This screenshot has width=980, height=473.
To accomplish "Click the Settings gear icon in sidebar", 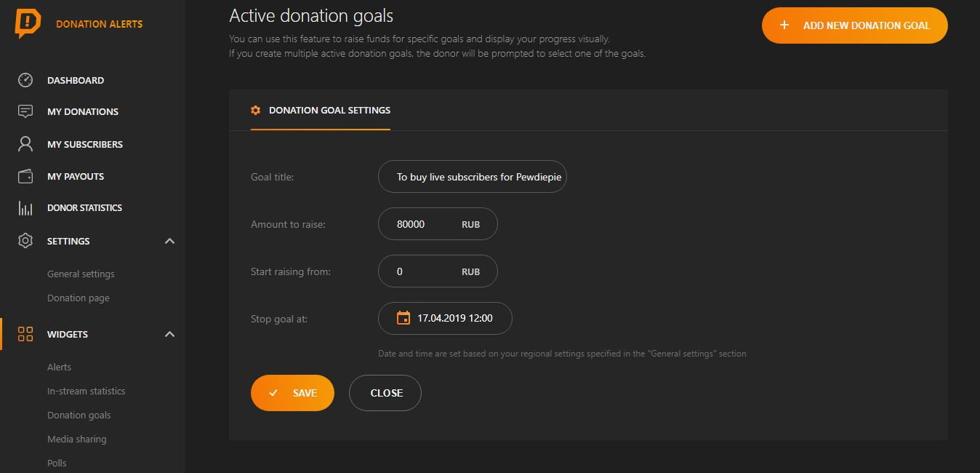I will pos(25,241).
